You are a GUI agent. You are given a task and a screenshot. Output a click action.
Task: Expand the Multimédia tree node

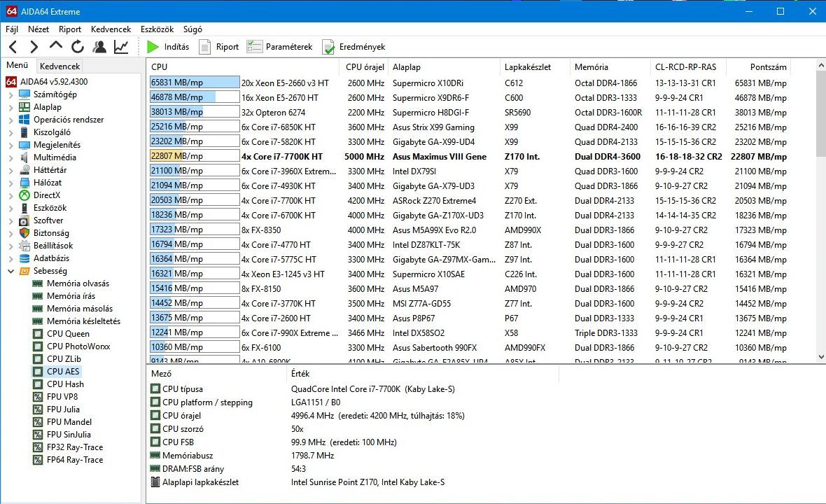(x=11, y=158)
